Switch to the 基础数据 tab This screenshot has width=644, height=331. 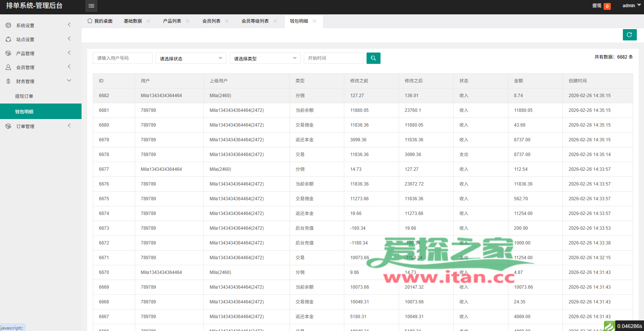pyautogui.click(x=132, y=21)
